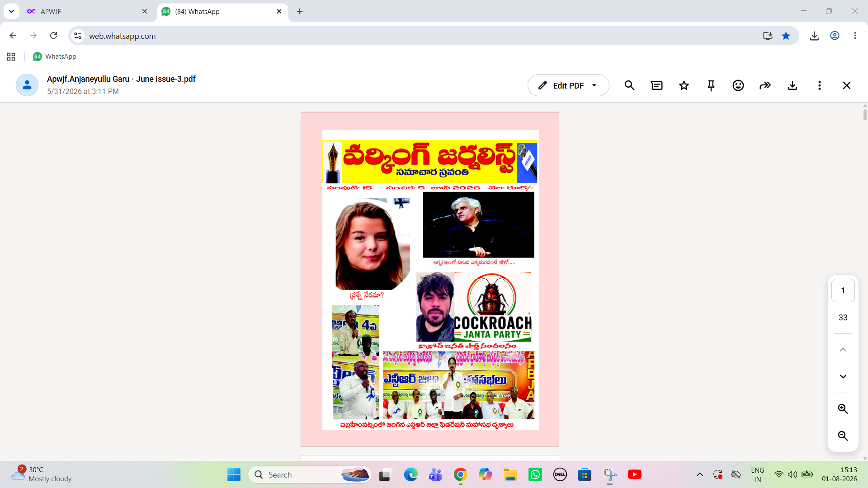Open the search icon in PDF viewer toolbar
Viewport: 868px width, 488px height.
tap(629, 85)
